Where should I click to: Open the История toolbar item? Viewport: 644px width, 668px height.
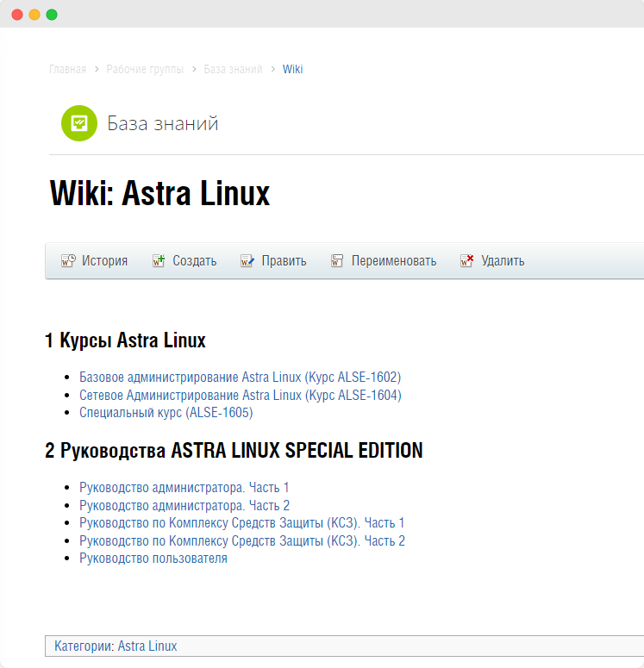point(104,260)
